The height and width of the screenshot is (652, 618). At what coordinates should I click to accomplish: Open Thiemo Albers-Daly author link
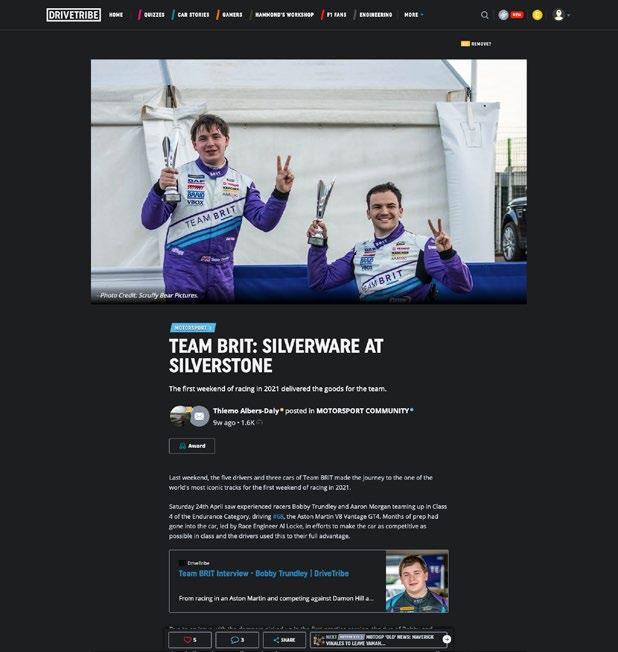(246, 411)
